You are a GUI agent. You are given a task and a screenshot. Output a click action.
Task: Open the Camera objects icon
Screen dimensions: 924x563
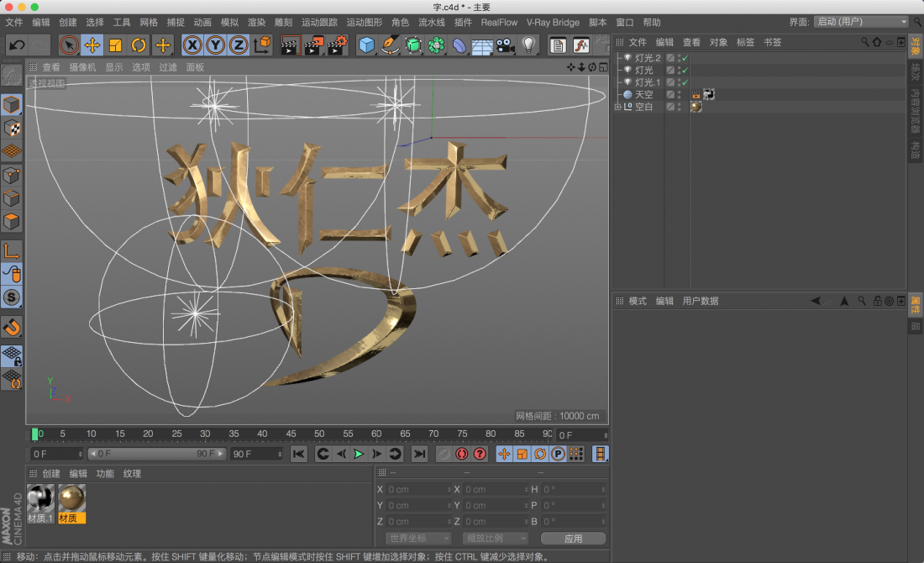(505, 45)
